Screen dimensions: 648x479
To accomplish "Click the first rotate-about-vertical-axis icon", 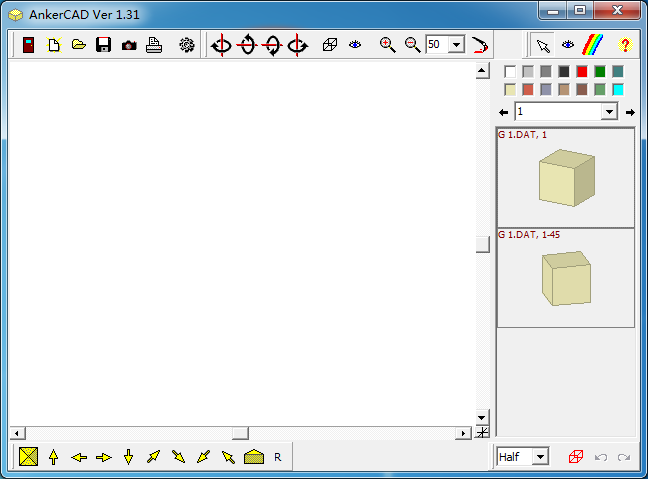I will click(222, 44).
